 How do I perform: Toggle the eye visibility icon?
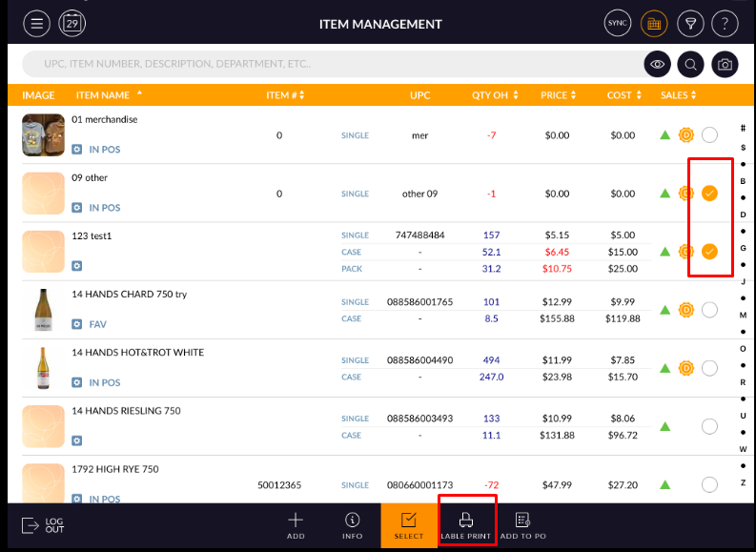[656, 65]
